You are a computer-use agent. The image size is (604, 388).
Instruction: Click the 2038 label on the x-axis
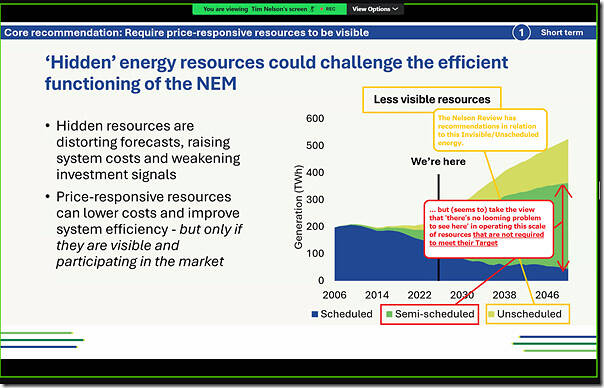504,295
